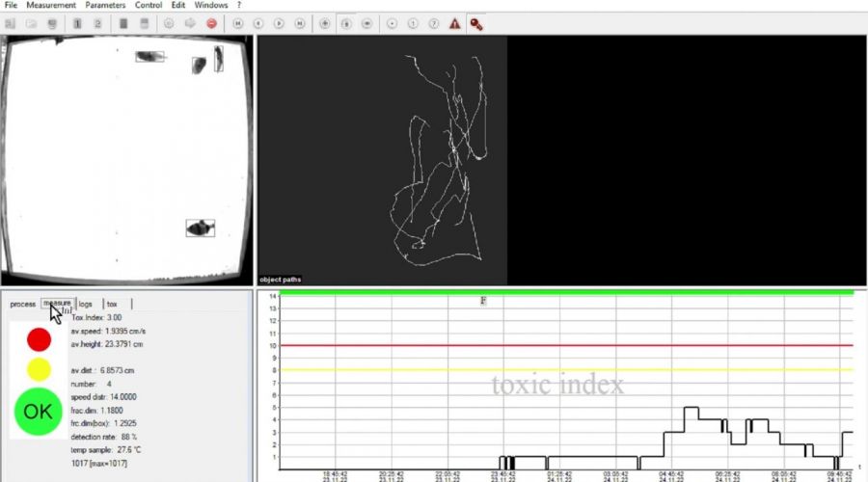Select the toolbar button labeled 1
This screenshot has height=482, width=868.
[x=77, y=24]
